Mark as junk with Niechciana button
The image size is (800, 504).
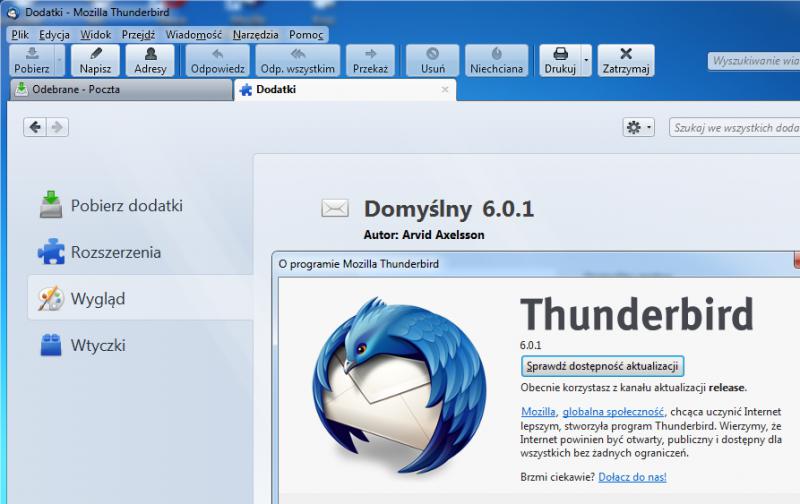click(x=496, y=61)
